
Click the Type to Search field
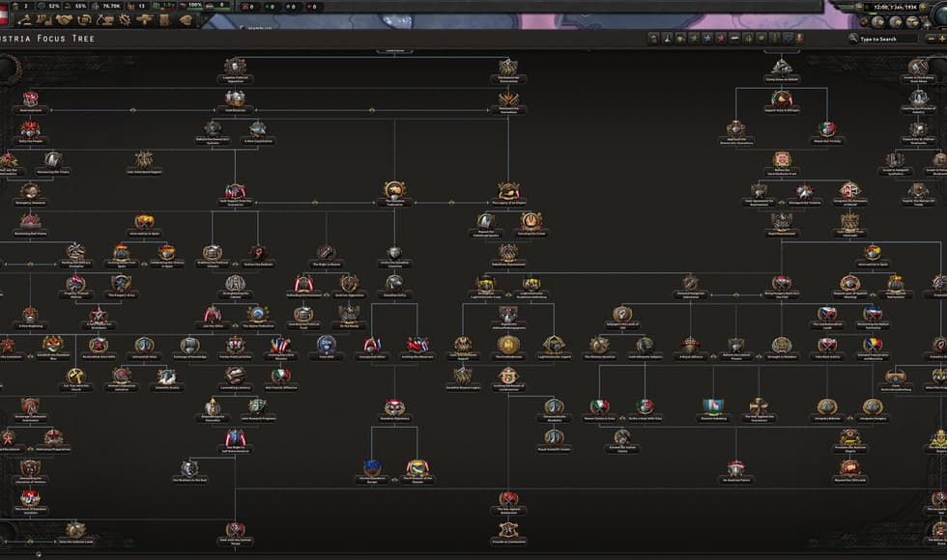tap(887, 39)
